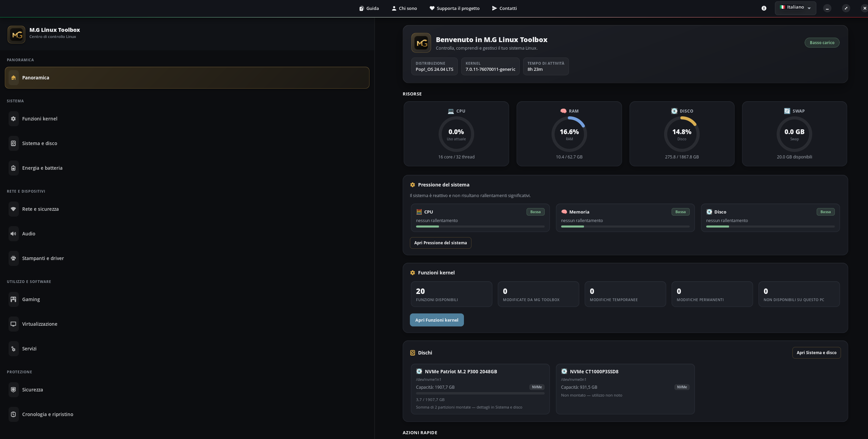Click the disk icon of NVMe Patriot M.2
The height and width of the screenshot is (439, 868).
pos(419,371)
